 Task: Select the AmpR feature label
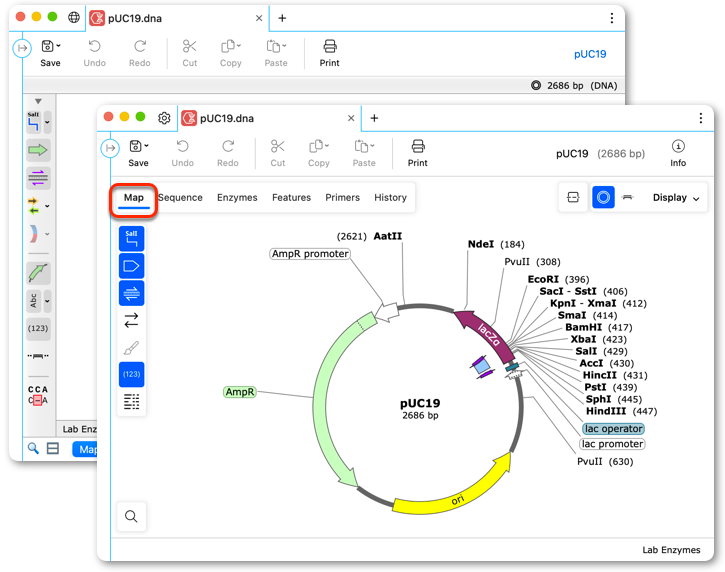(240, 392)
